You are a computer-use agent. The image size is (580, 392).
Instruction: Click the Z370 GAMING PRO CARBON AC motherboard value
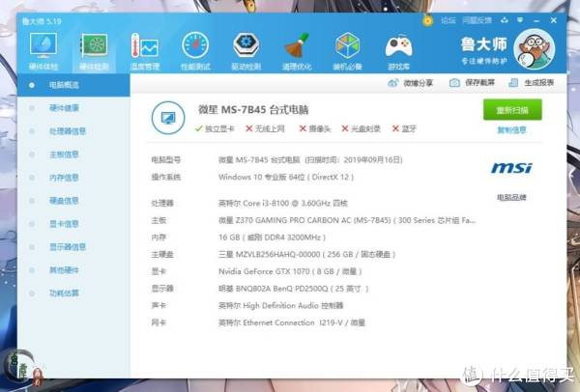pyautogui.click(x=347, y=220)
